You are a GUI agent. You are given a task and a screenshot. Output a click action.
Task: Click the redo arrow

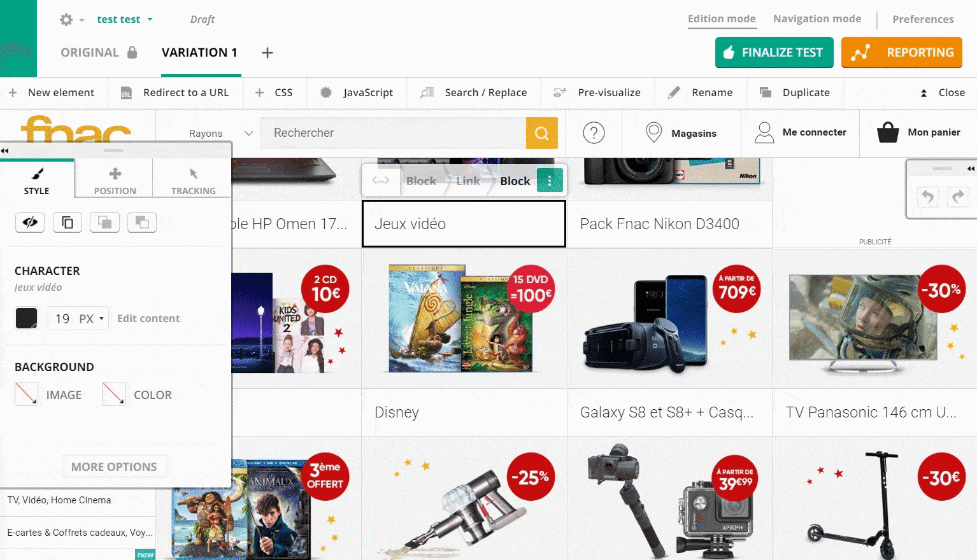(x=957, y=197)
